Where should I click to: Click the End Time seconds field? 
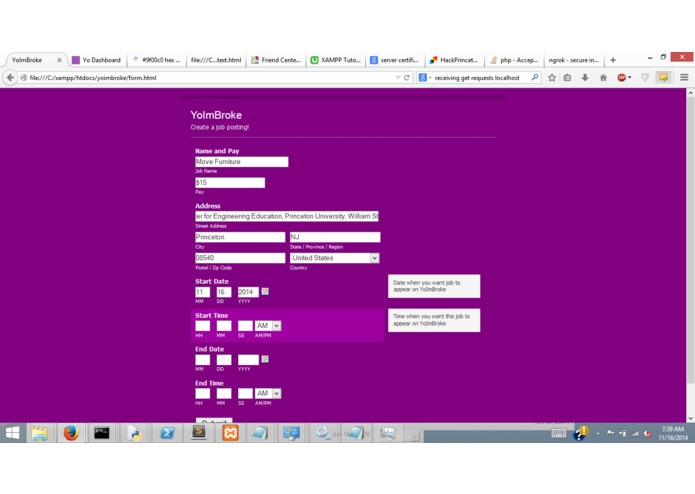point(245,393)
